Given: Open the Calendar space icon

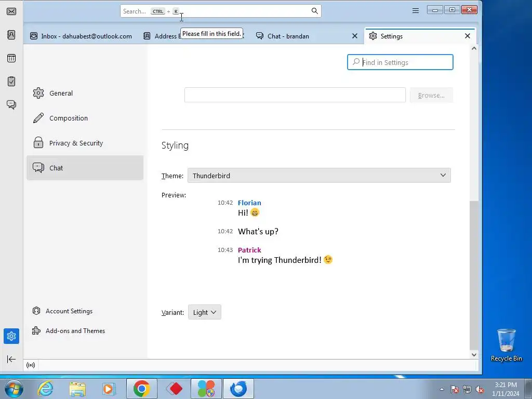Looking at the screenshot, I should coord(11,58).
